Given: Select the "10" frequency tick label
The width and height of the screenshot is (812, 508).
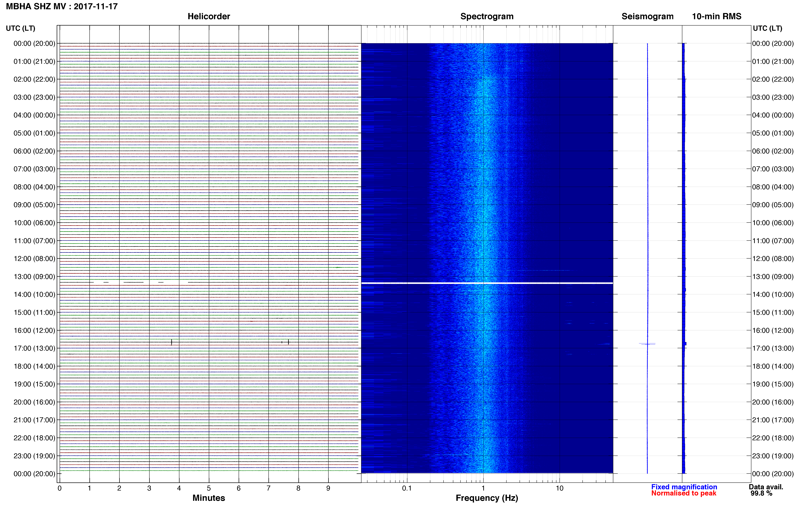Looking at the screenshot, I should [559, 488].
